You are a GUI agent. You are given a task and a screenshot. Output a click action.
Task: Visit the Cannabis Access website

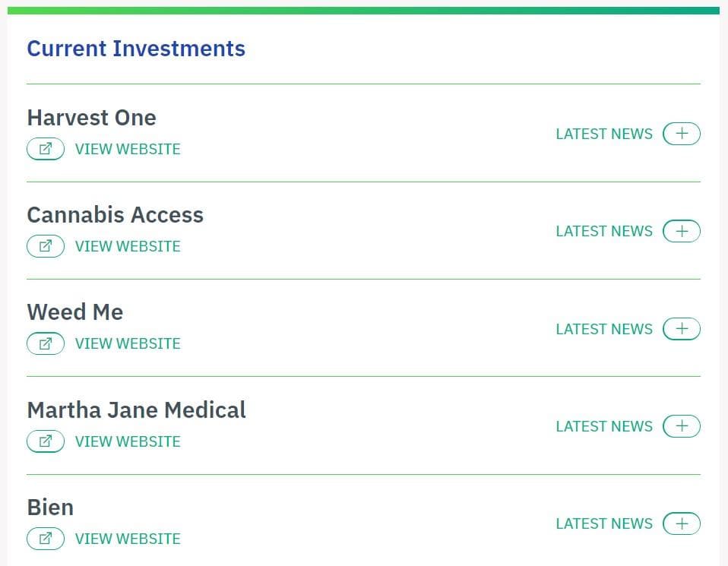pos(128,246)
